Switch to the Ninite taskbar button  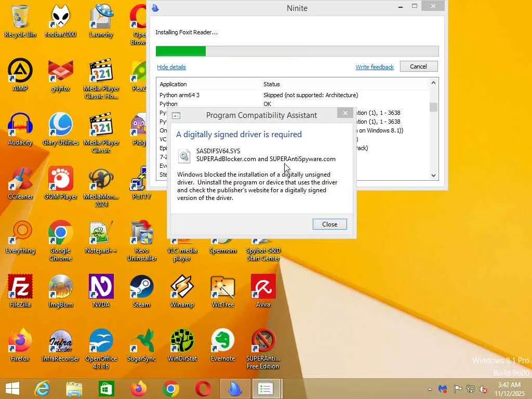(x=235, y=389)
